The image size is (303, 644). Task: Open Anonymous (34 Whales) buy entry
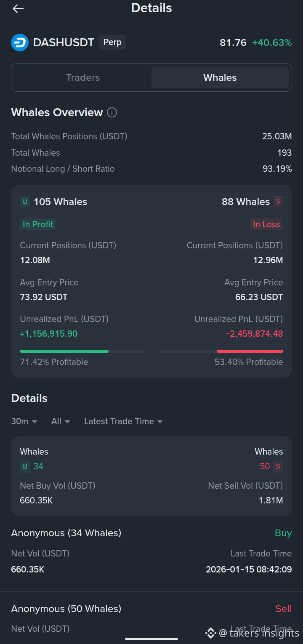pyautogui.click(x=66, y=533)
